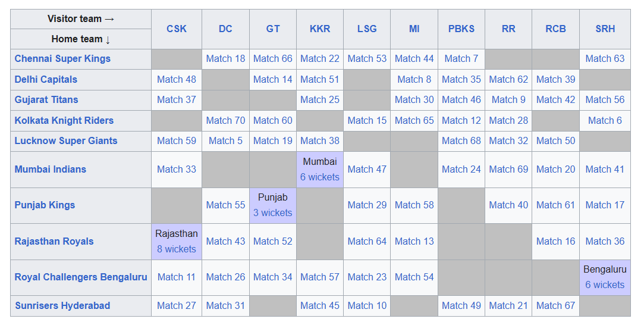
Task: Open Royal Challengers Bengaluru team link
Action: coord(81,277)
